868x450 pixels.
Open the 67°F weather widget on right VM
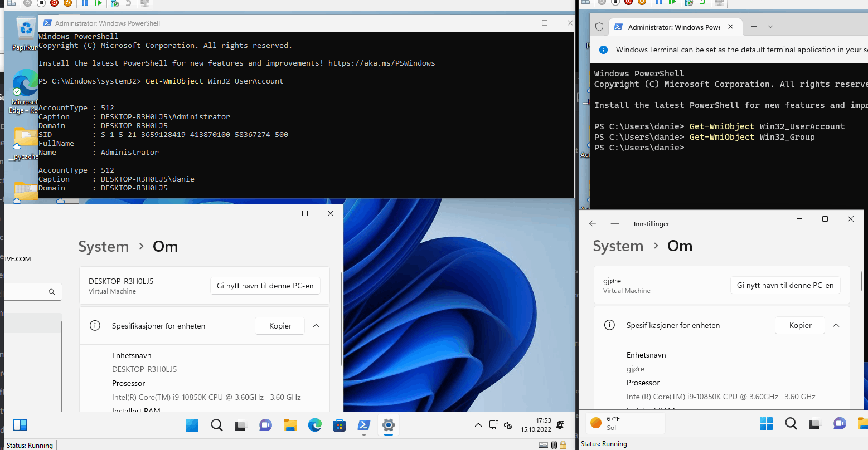pyautogui.click(x=625, y=423)
